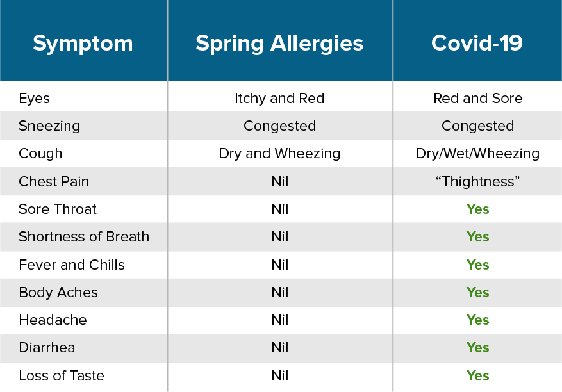562x392 pixels.
Task: Click the Symptom column header
Action: (83, 44)
